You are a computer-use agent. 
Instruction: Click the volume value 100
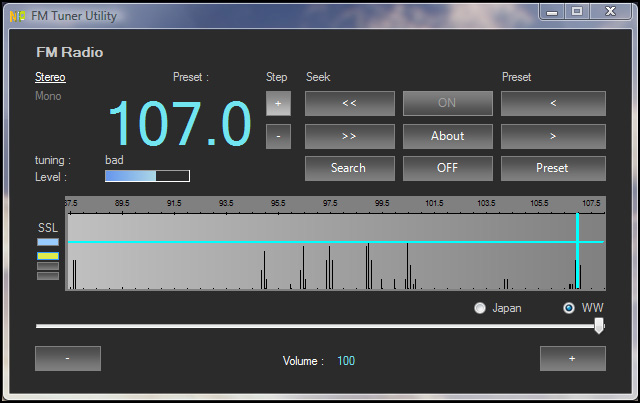click(346, 361)
